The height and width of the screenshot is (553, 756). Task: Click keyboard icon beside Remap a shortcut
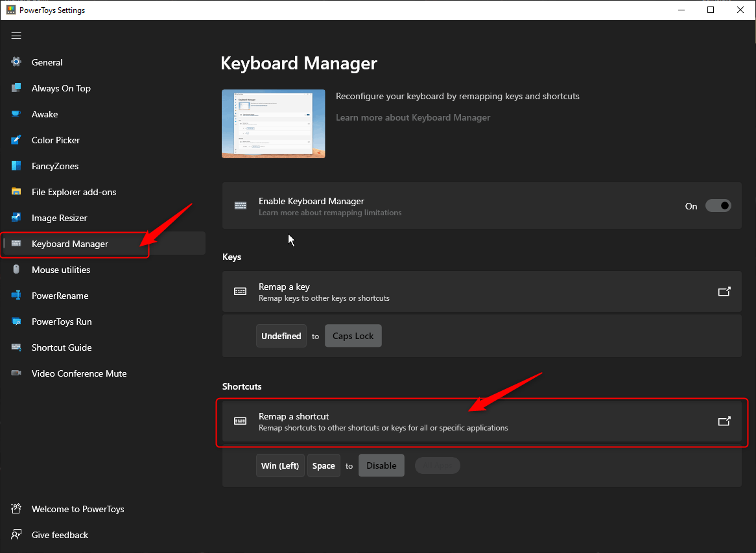click(x=240, y=421)
